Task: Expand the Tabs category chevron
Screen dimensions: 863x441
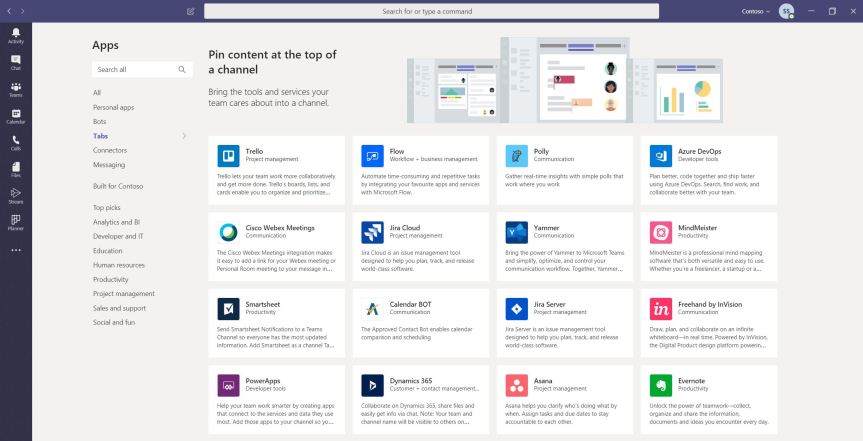Action: [184, 135]
